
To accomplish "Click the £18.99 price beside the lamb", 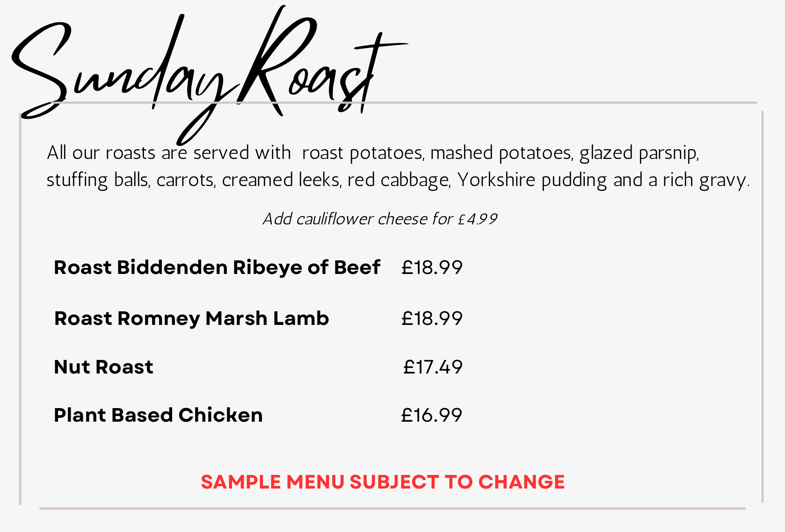I will [432, 318].
